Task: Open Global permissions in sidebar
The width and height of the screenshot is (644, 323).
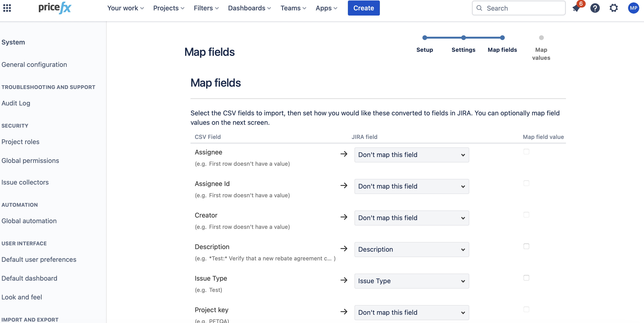Action: coord(30,161)
